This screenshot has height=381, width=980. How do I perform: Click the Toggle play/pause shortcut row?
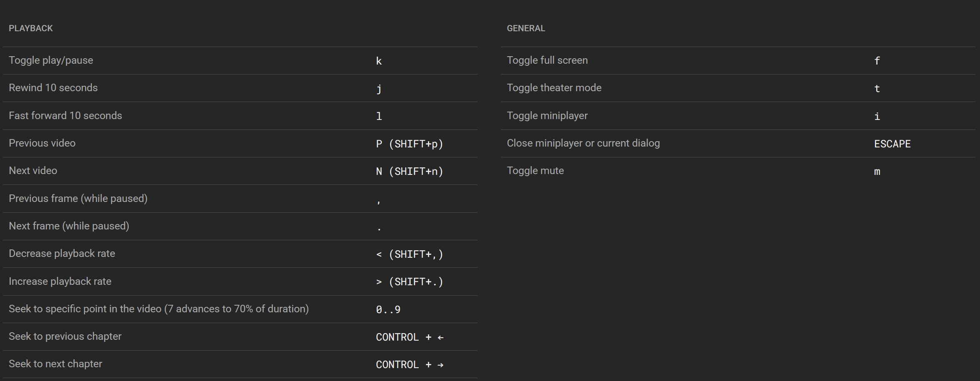point(240,61)
